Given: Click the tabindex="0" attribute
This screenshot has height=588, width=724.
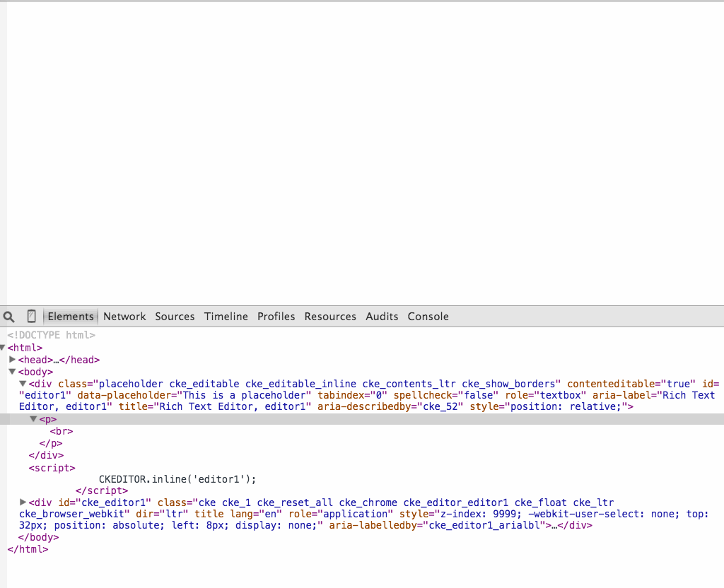Looking at the screenshot, I should 352,395.
